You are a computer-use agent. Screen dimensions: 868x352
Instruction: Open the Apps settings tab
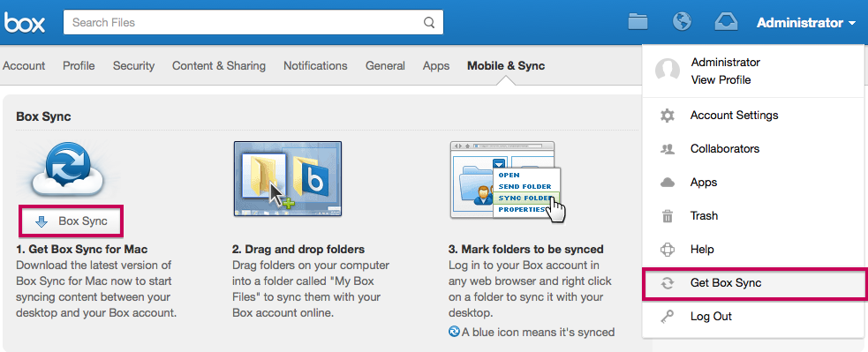(x=436, y=66)
